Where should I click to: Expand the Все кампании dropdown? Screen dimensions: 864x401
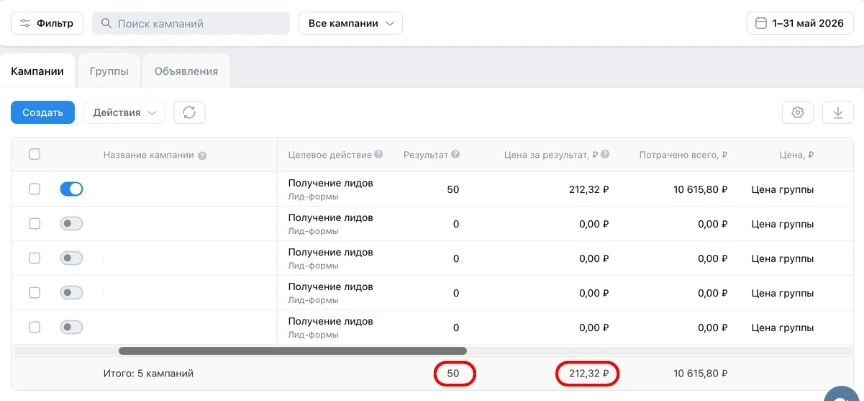(350, 24)
